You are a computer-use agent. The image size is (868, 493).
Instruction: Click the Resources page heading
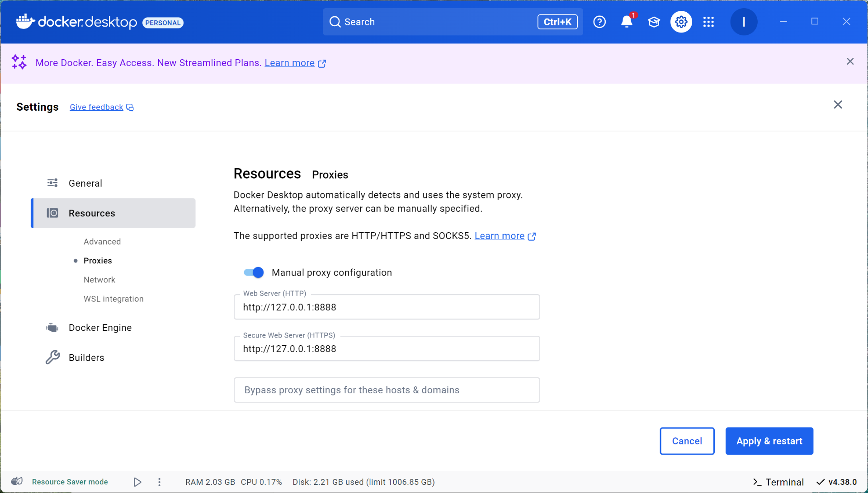[x=267, y=174]
